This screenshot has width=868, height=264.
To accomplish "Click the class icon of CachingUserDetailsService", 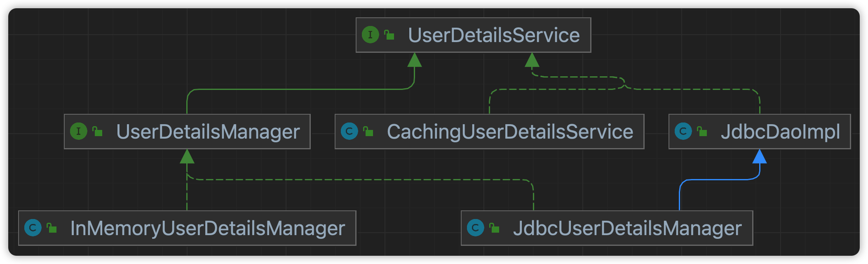I will (350, 132).
